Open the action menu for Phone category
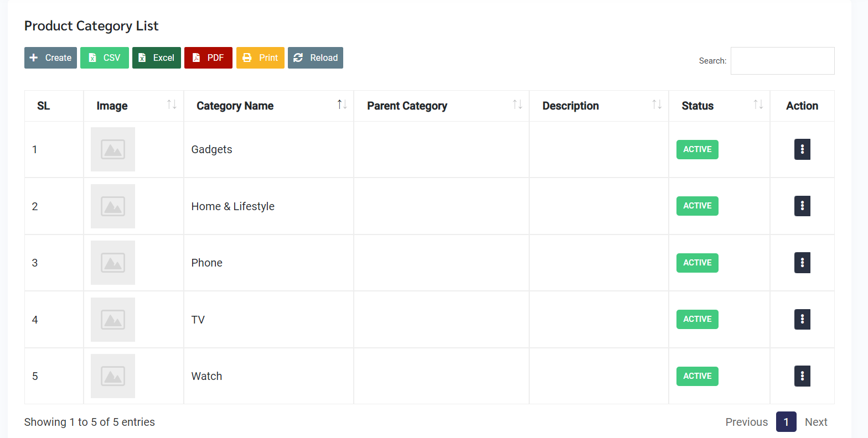This screenshot has width=868, height=438. pos(802,263)
